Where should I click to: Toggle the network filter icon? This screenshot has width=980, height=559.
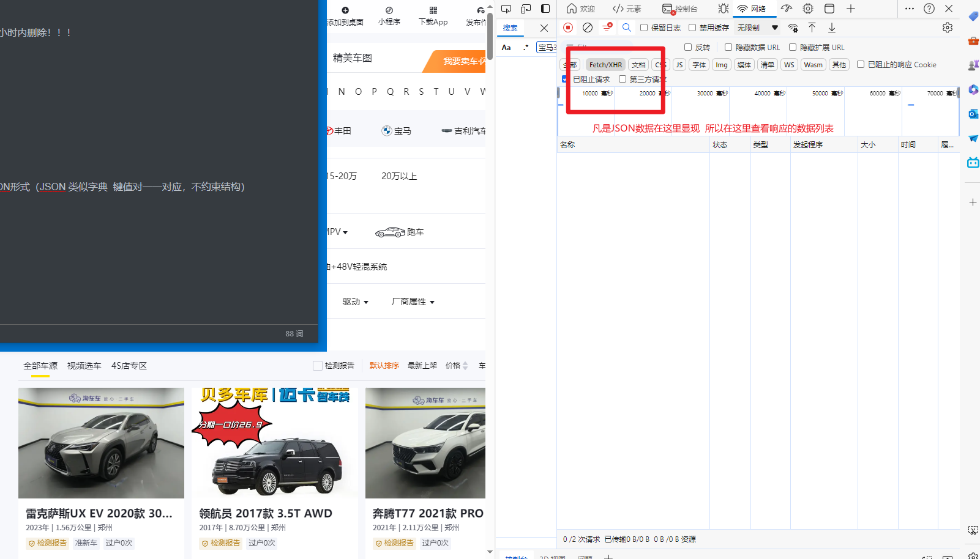tap(607, 28)
